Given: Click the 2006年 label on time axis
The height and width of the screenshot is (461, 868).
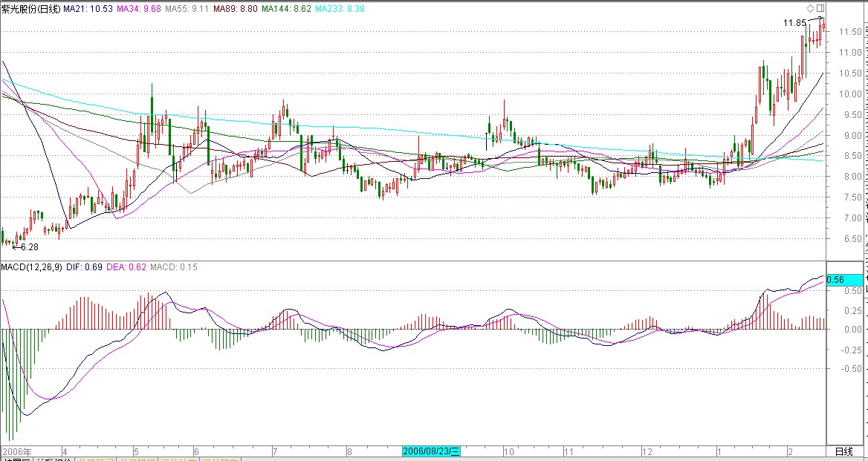Looking at the screenshot, I should (17, 451).
